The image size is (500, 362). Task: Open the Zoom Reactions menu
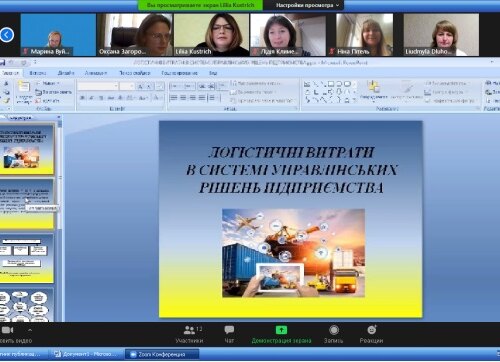pyautogui.click(x=371, y=334)
